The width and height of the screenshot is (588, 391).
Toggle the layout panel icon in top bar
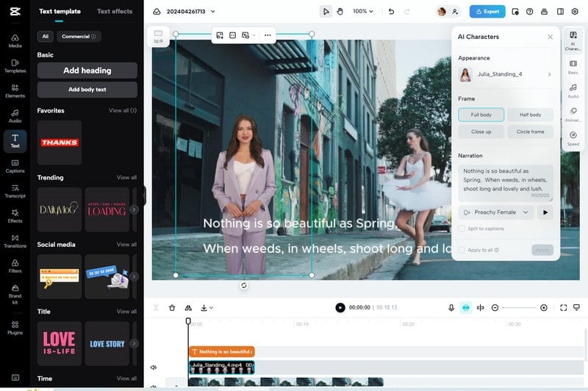click(x=560, y=12)
